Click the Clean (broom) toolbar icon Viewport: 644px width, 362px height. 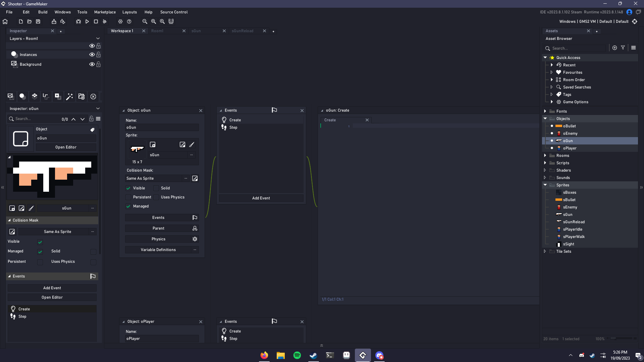[105, 21]
